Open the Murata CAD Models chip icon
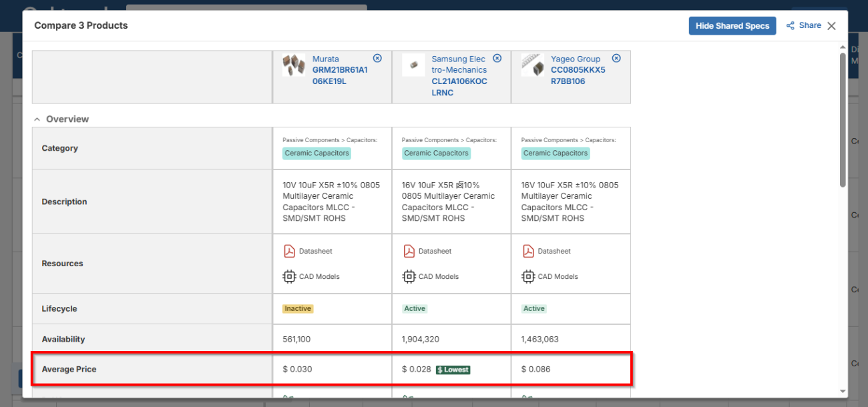This screenshot has height=407, width=868. point(289,276)
